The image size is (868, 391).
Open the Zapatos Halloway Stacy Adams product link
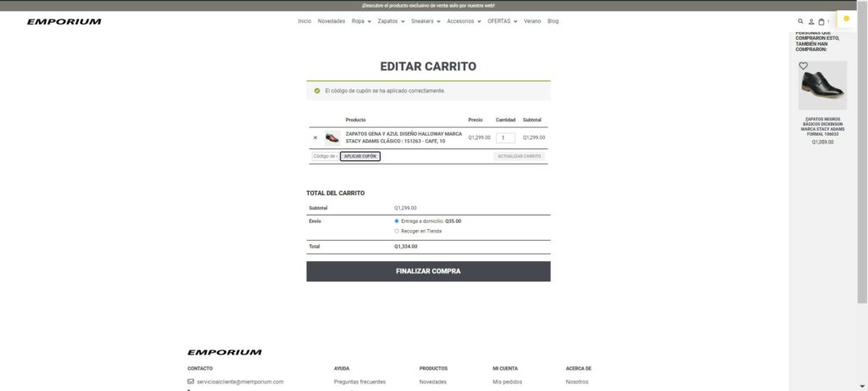(403, 137)
